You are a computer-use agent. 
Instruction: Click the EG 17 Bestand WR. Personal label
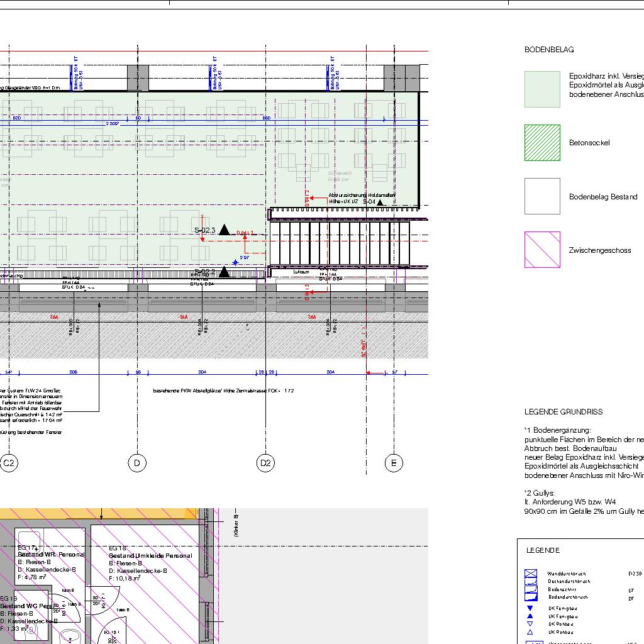[50, 555]
